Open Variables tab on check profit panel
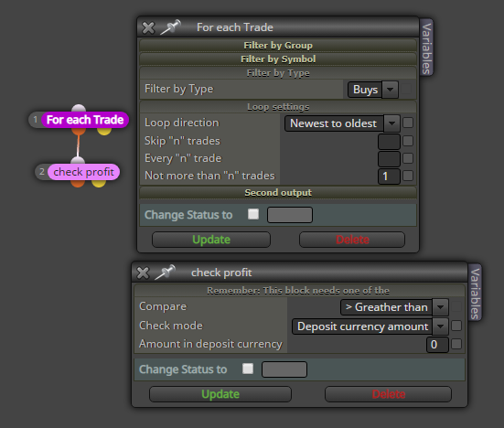 [475, 293]
